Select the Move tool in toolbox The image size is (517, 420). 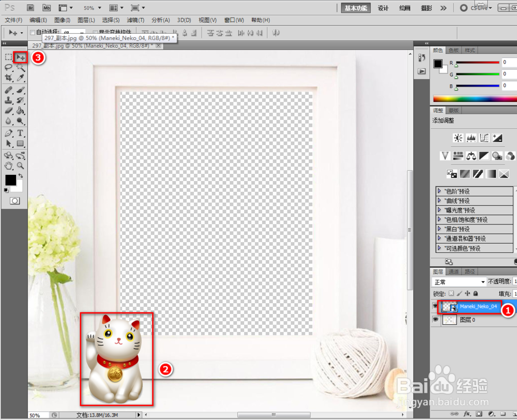coord(21,57)
